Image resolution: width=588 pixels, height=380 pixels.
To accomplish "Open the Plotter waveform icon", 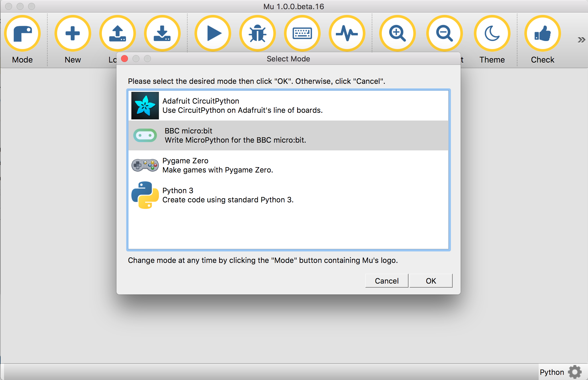I will pyautogui.click(x=347, y=34).
